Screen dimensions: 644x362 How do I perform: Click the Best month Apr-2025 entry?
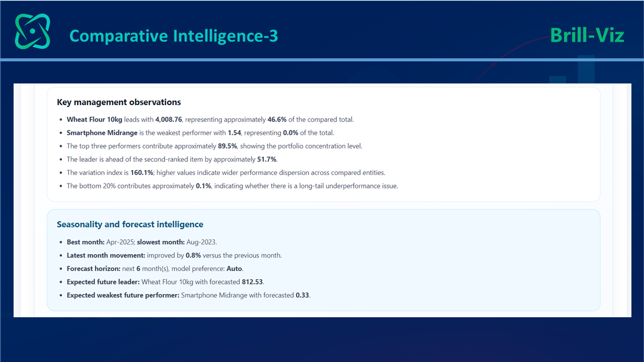(101, 242)
